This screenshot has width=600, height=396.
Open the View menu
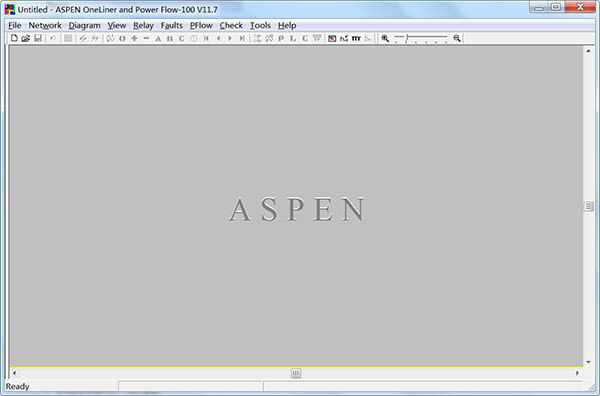[x=117, y=25]
